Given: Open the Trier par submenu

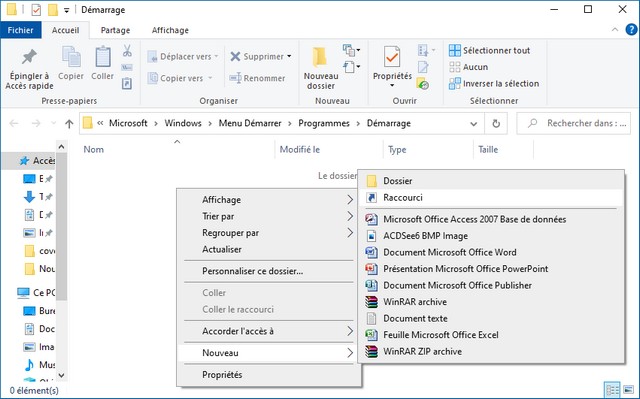Looking at the screenshot, I should pos(269,216).
